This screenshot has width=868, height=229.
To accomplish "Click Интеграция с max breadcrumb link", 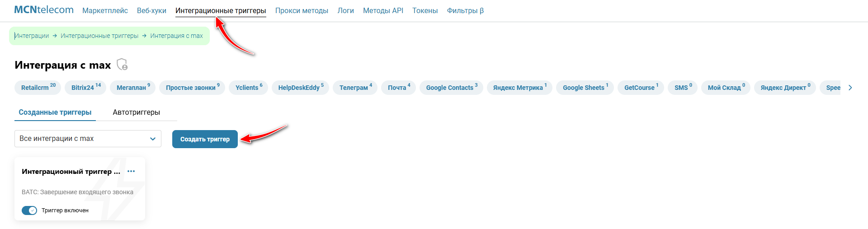I will click(x=176, y=36).
